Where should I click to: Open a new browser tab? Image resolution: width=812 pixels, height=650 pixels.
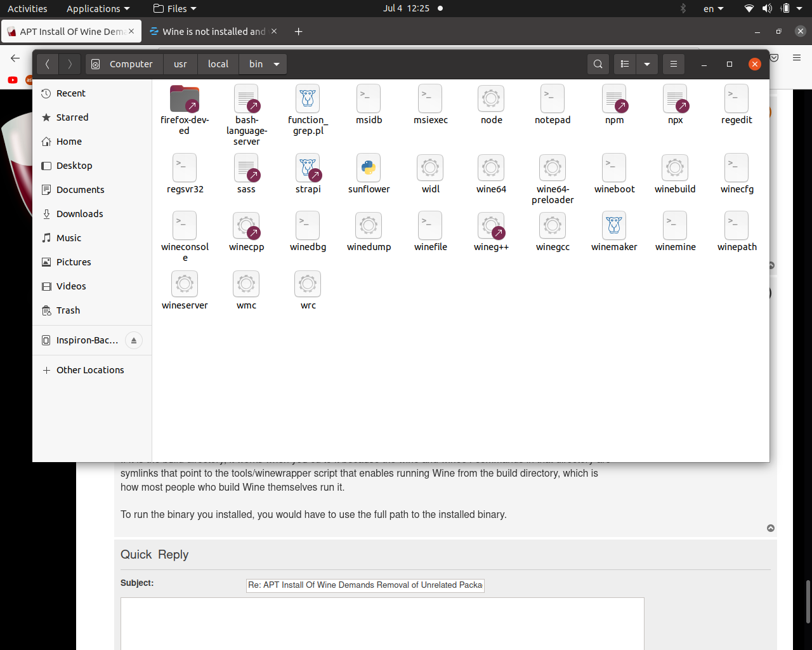pos(298,32)
